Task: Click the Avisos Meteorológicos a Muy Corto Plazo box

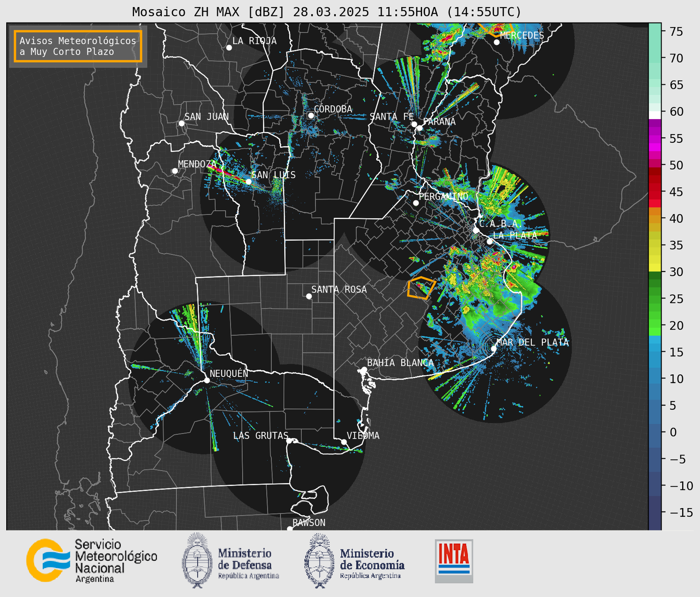Action: click(78, 46)
